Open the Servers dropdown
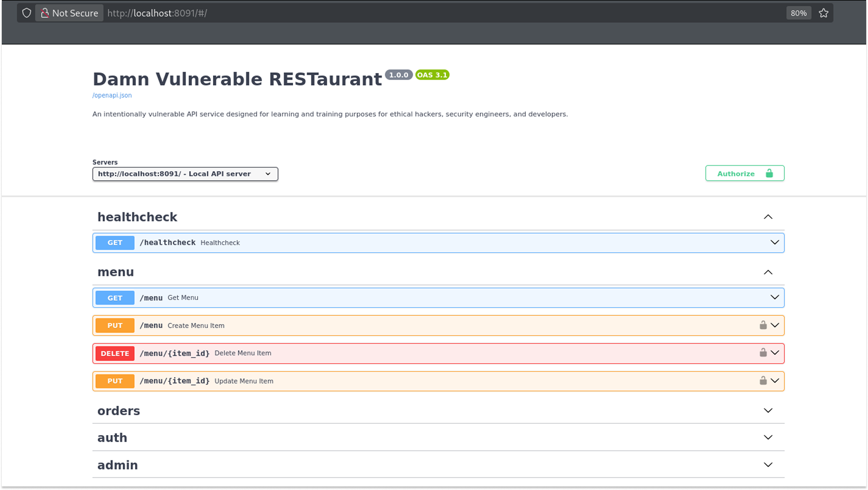 pos(185,174)
